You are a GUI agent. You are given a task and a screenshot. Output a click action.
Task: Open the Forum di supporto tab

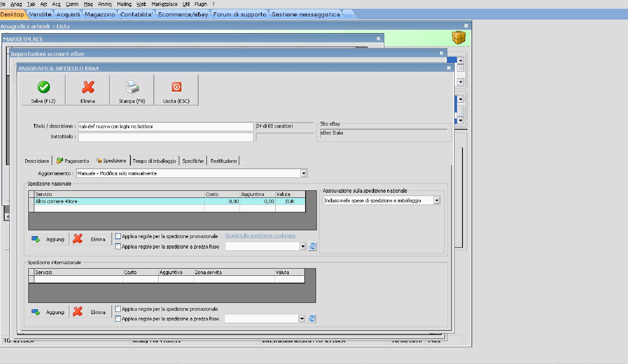coord(240,15)
